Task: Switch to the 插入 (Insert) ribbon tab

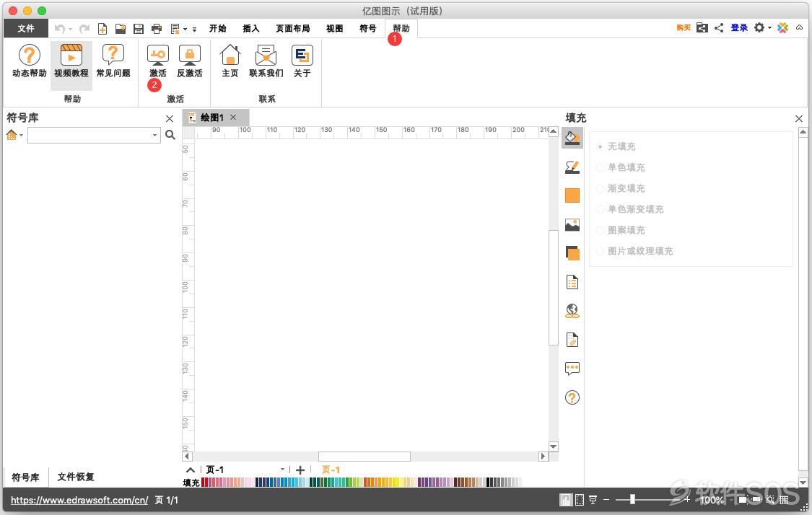Action: point(250,28)
